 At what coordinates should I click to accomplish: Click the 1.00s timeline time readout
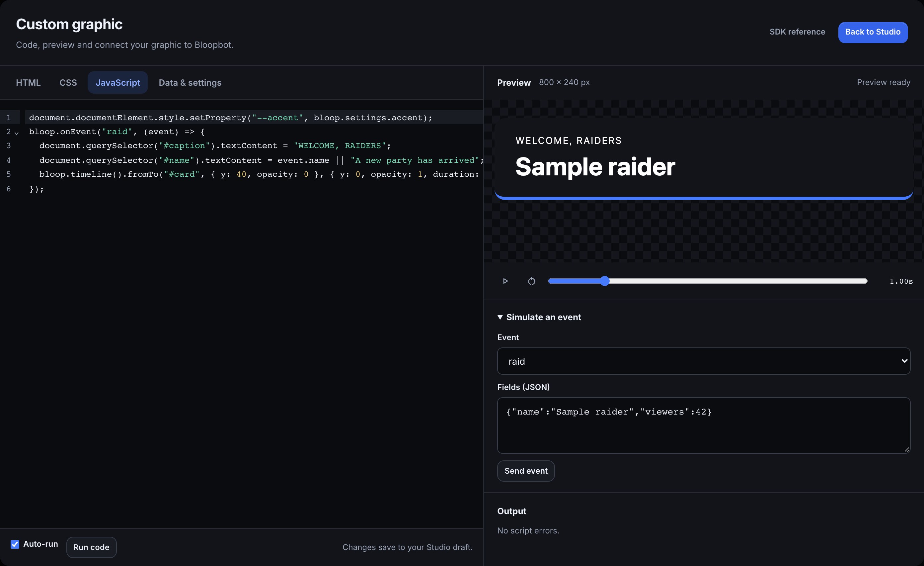pos(901,281)
